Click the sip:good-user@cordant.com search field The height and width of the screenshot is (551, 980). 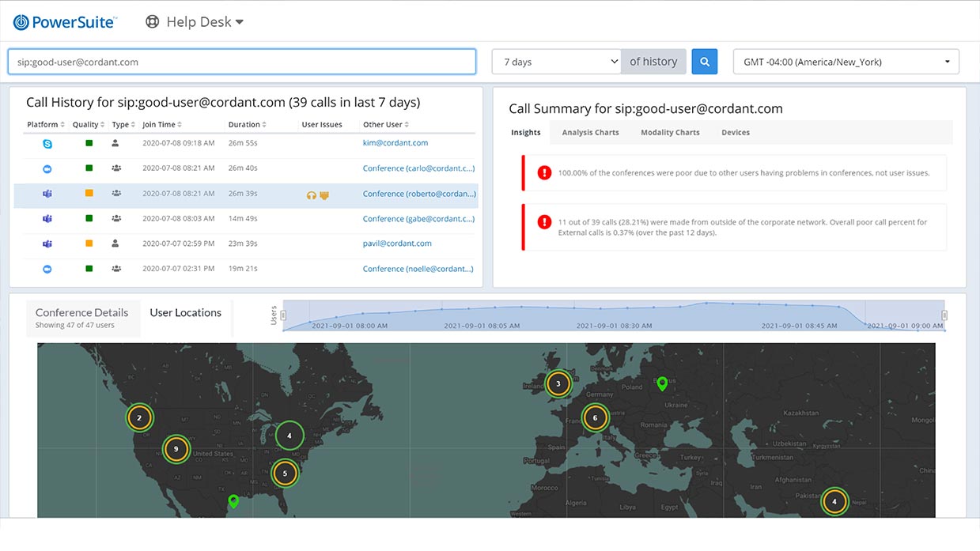point(241,62)
